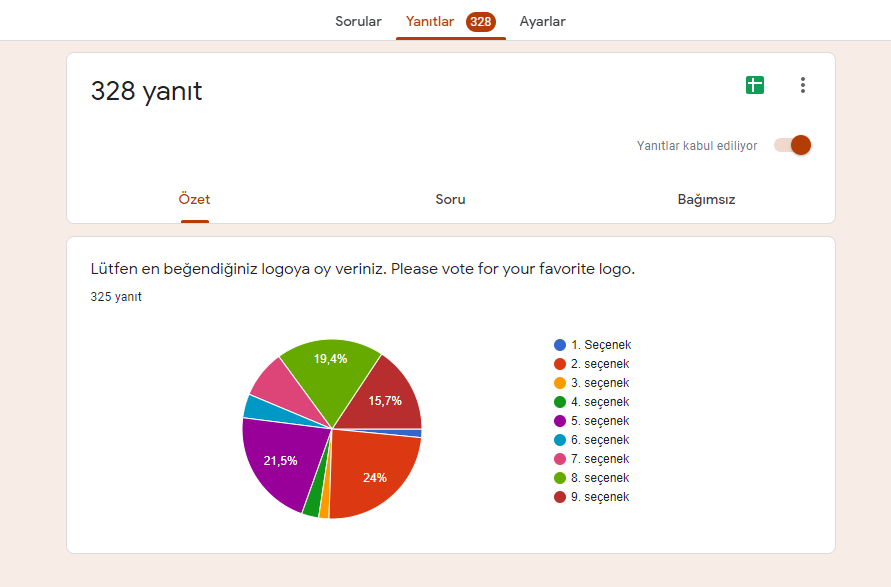Open responses in Google Sheets icon

755,85
